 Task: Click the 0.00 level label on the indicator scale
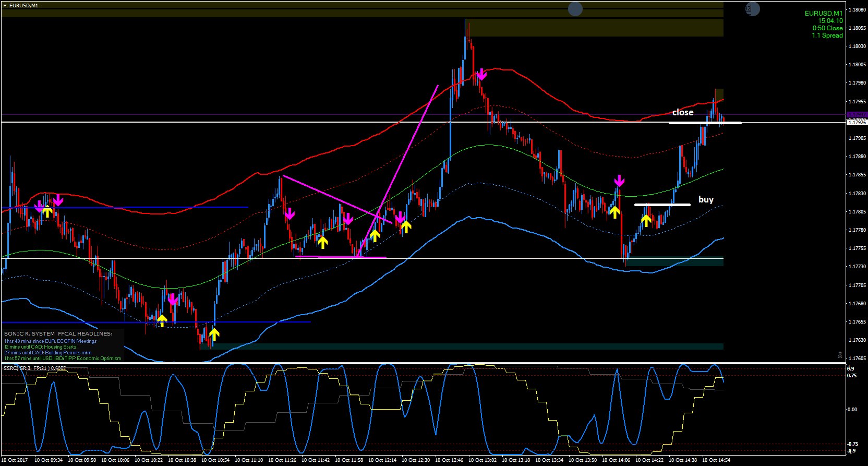click(x=852, y=410)
